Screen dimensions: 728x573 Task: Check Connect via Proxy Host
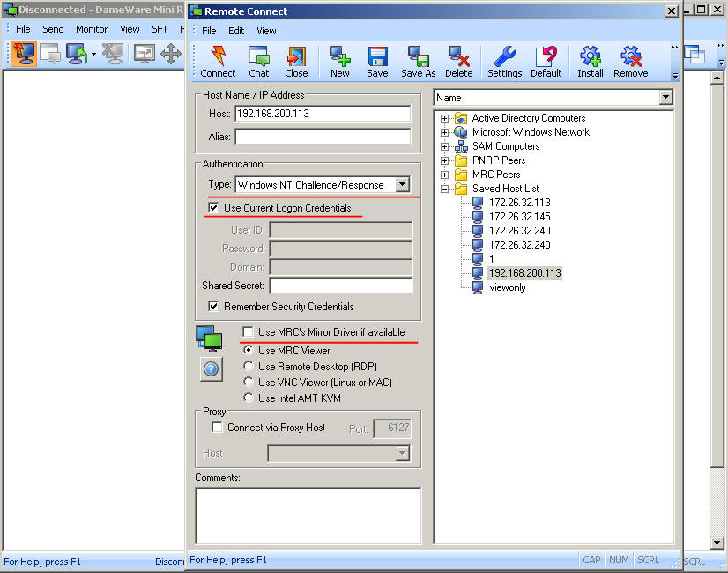[x=217, y=428]
